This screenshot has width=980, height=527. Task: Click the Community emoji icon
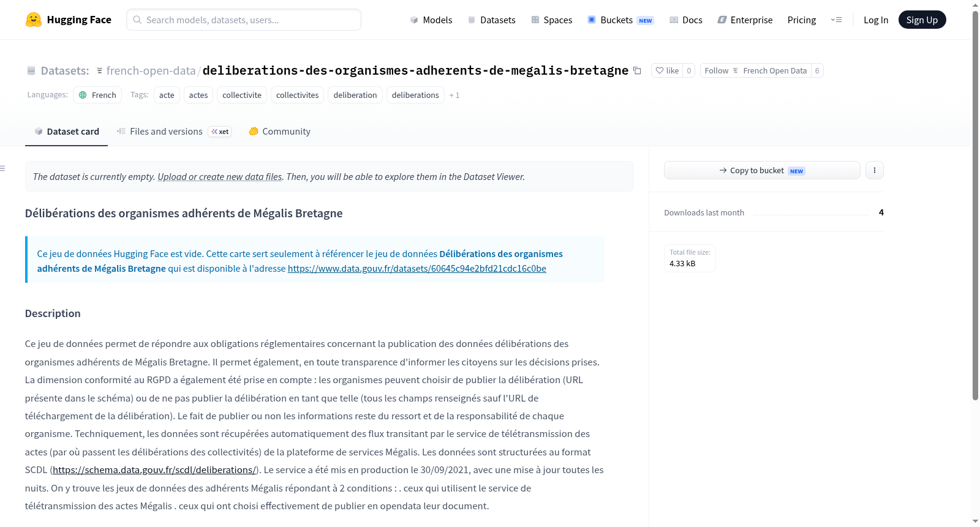click(254, 131)
